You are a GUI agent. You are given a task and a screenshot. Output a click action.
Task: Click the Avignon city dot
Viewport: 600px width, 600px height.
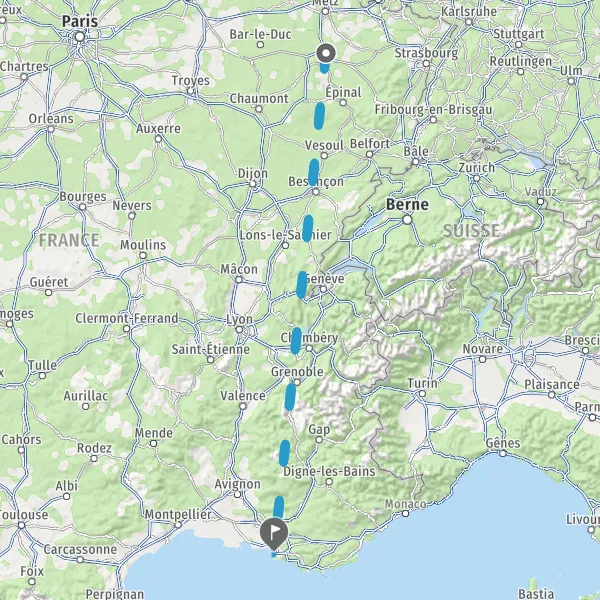click(x=237, y=494)
